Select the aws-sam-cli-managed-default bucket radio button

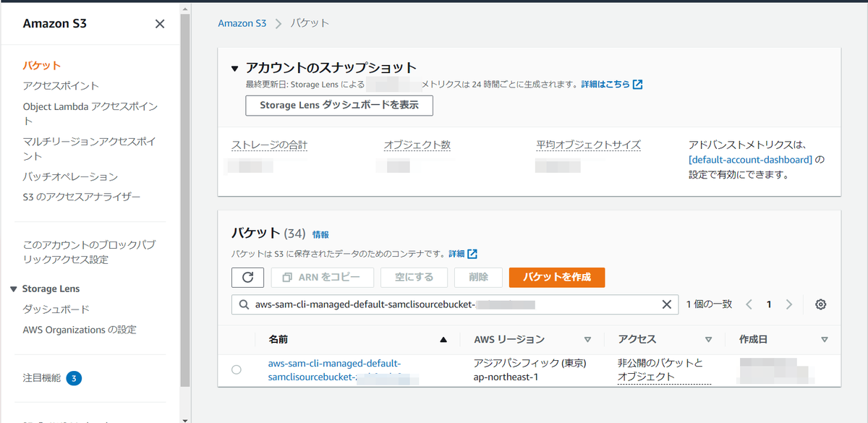(237, 369)
